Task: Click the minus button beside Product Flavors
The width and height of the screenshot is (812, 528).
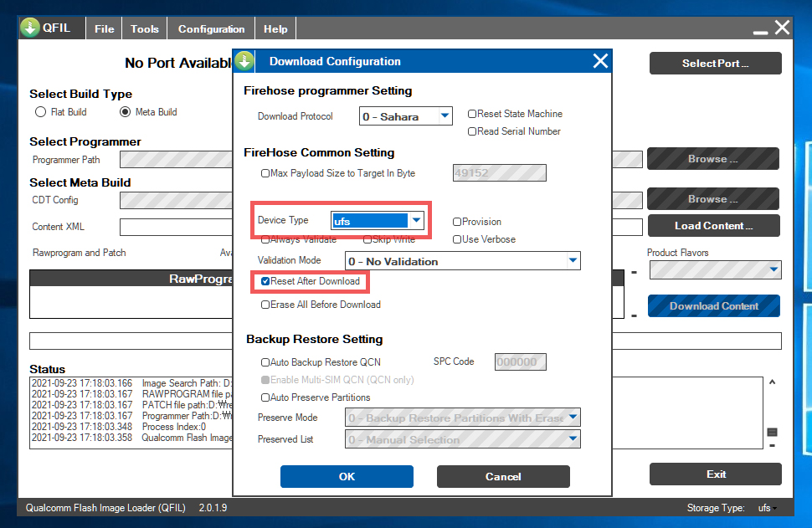Action: pos(634,272)
